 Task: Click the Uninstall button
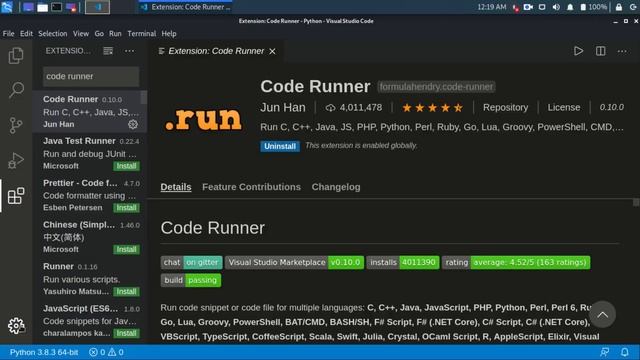[x=280, y=146]
